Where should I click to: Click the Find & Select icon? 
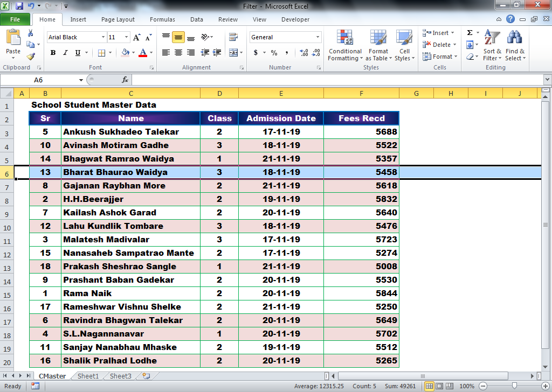point(515,46)
